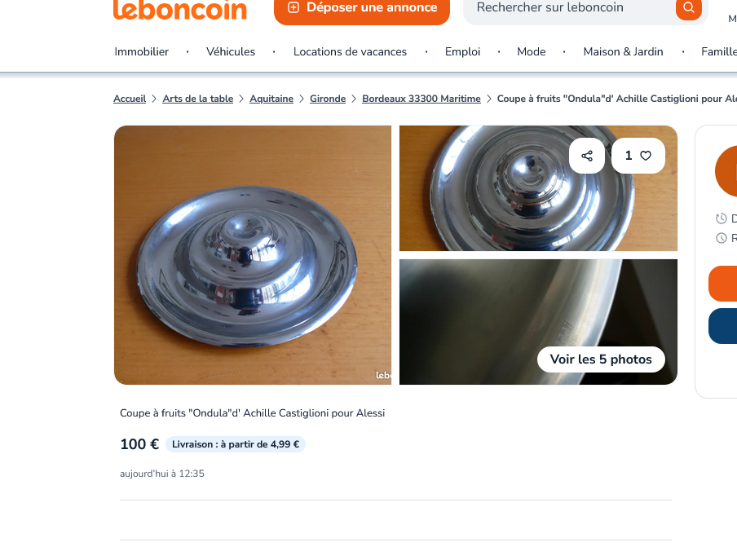This screenshot has width=737, height=560.
Task: Open the leboncoin logo homepage
Action: coord(180,11)
